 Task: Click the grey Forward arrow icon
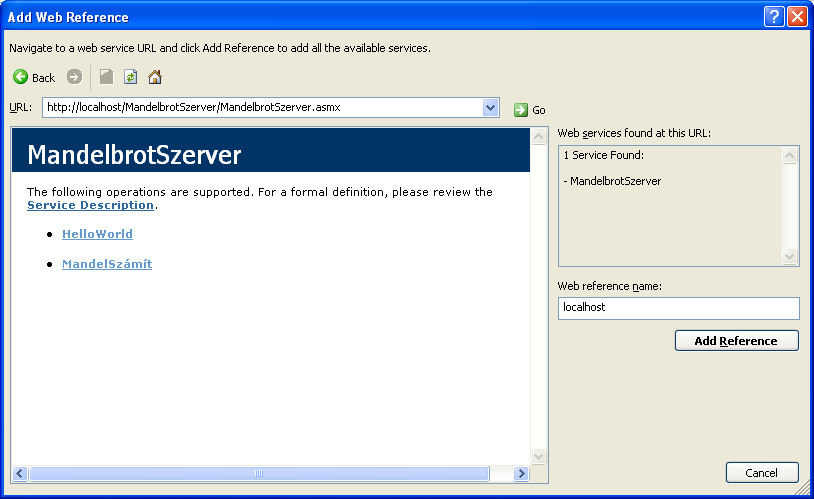(x=74, y=77)
